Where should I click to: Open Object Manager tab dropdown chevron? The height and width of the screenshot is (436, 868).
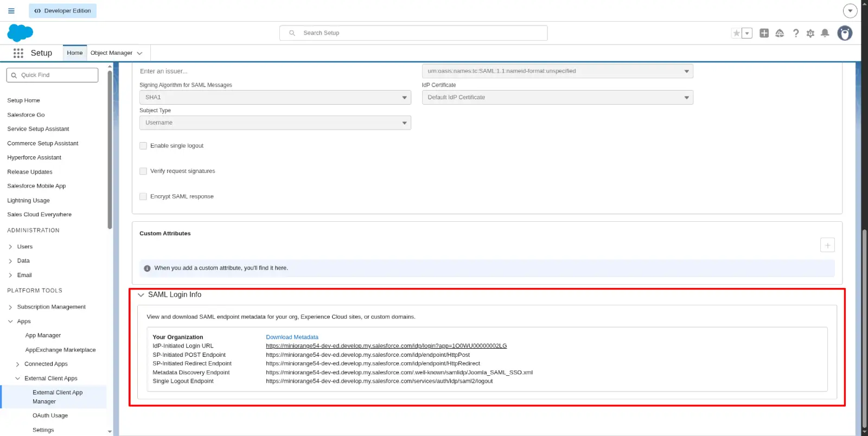(139, 53)
